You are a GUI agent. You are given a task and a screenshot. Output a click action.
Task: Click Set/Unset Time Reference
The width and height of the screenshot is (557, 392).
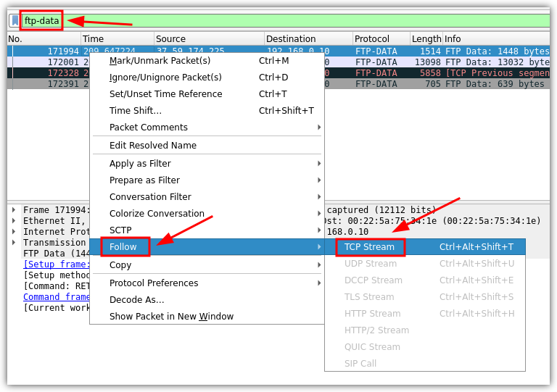pos(165,94)
